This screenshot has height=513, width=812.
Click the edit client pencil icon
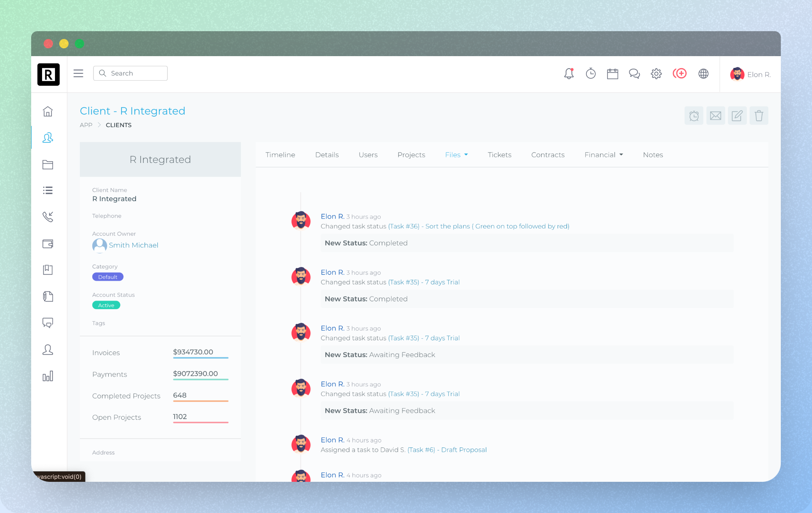(737, 116)
